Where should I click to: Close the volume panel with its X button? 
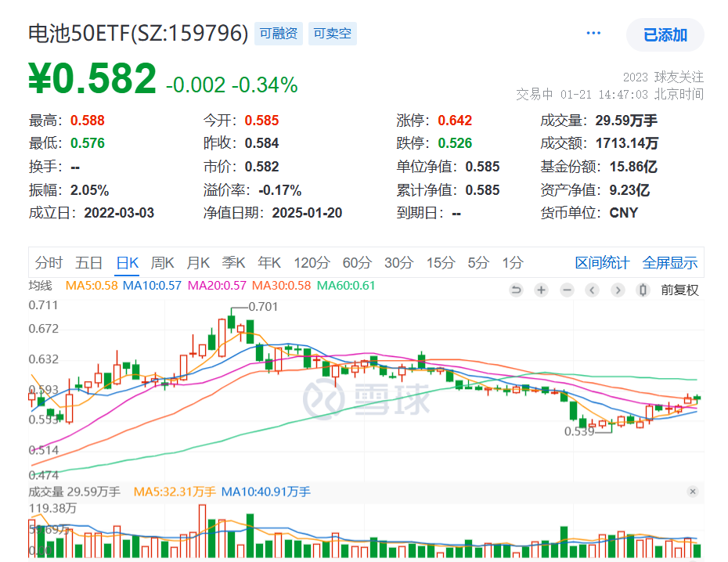click(x=692, y=492)
